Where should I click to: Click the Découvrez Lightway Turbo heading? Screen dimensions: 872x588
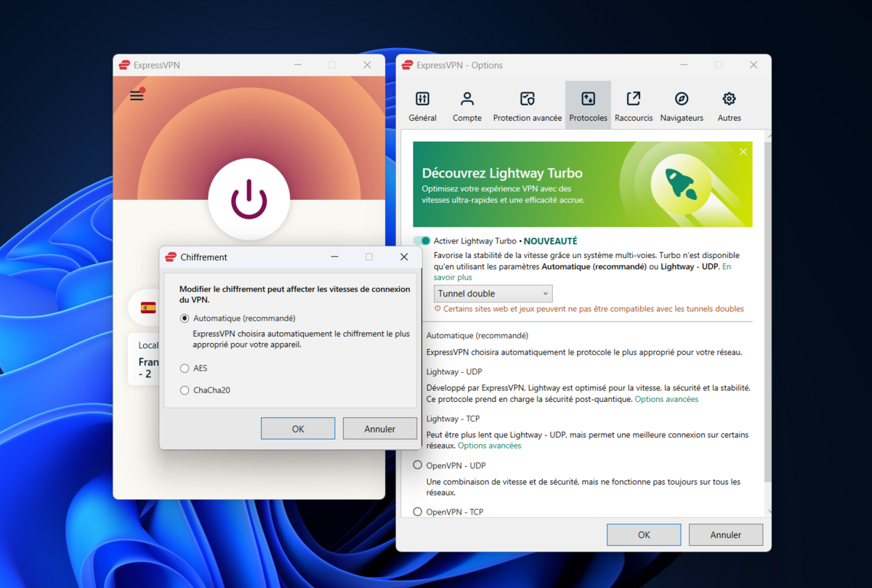click(502, 173)
